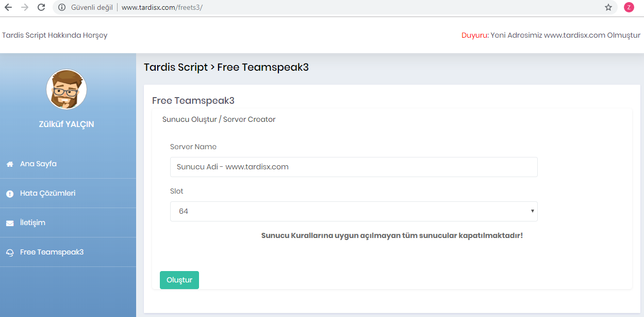
Task: Click the headset icon beside Free Teamspeak3
Action: click(10, 252)
